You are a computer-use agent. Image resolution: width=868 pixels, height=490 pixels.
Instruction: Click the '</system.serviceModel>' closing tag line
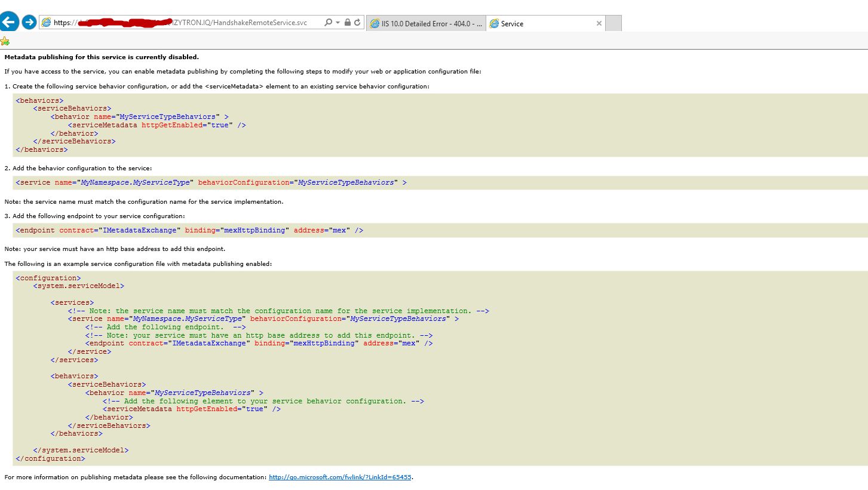[x=81, y=450]
